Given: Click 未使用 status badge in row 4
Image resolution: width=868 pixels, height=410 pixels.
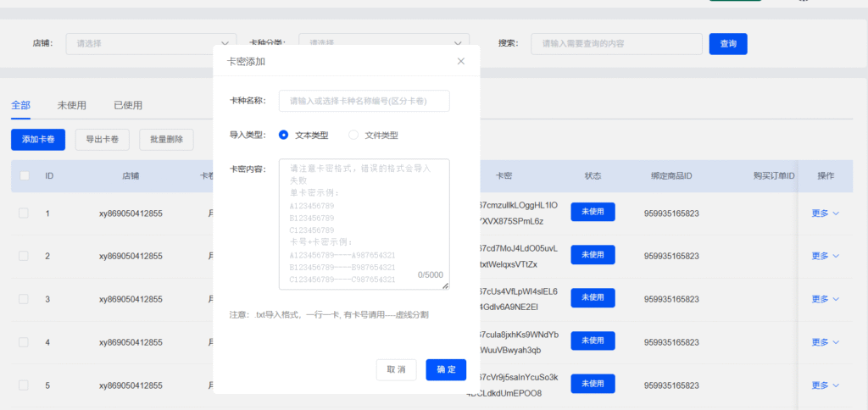Looking at the screenshot, I should pyautogui.click(x=593, y=341).
